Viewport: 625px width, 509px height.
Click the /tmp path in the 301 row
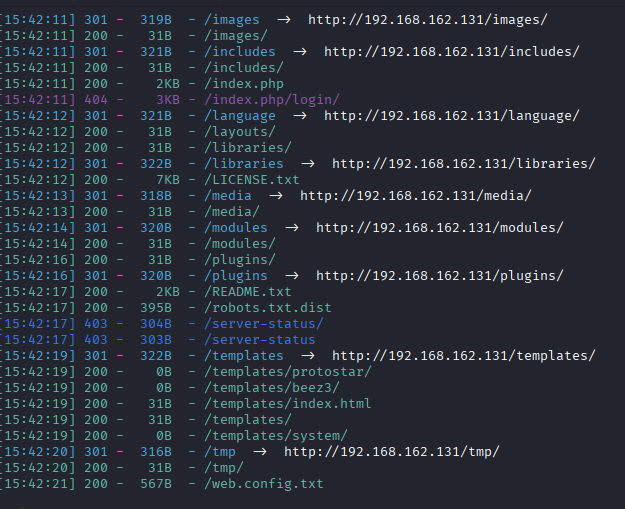pos(220,452)
